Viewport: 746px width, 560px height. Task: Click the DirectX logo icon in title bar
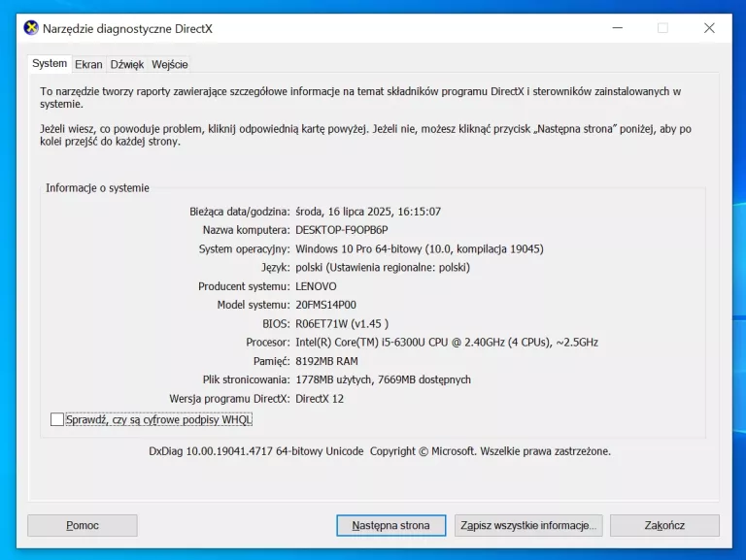coord(31,28)
